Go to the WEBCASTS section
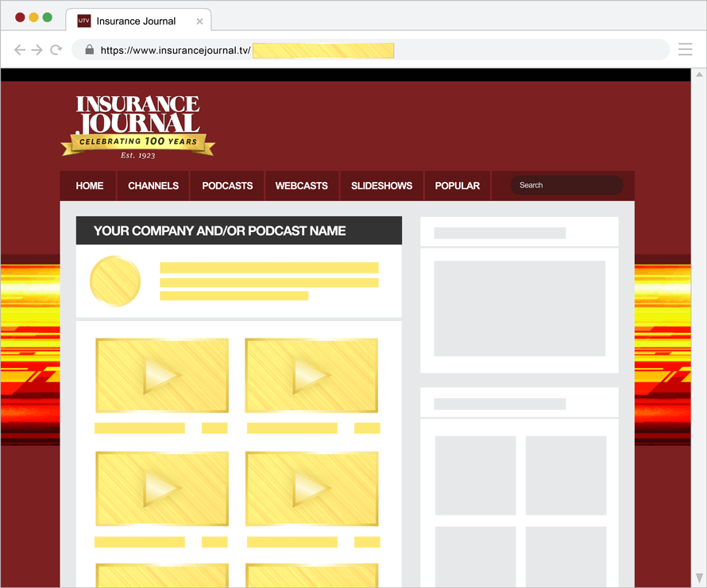Screen dimensions: 707x588 pos(302,186)
